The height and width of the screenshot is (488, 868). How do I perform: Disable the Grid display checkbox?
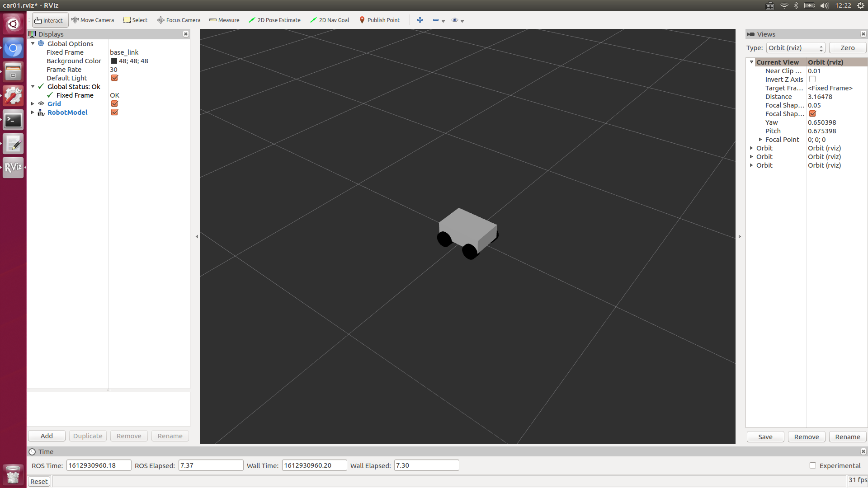[114, 104]
